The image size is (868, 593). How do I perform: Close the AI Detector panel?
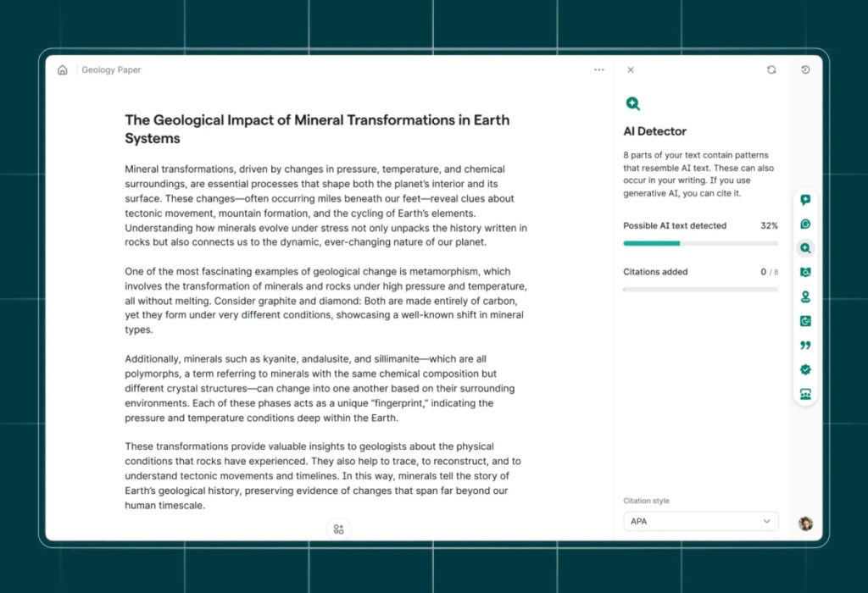pos(630,70)
